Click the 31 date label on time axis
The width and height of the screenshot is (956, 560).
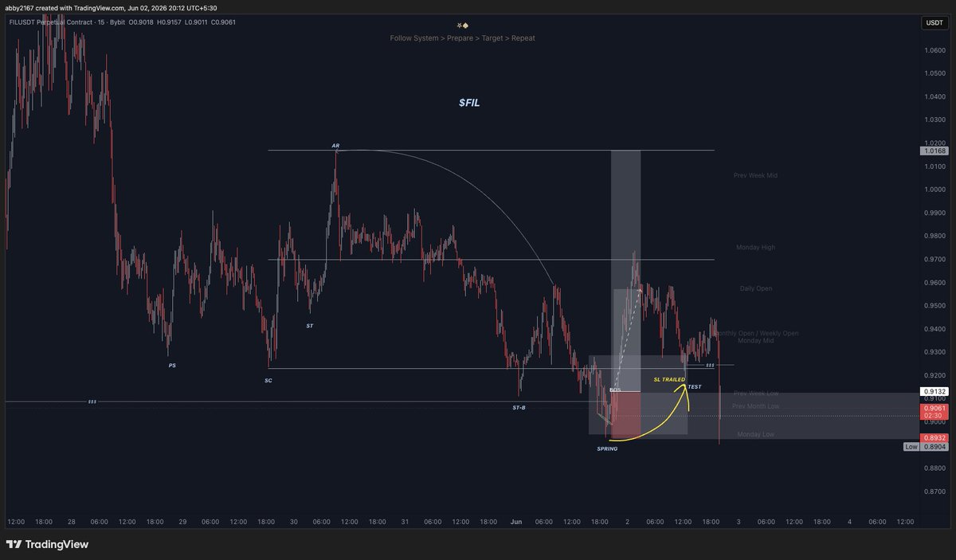(x=404, y=522)
